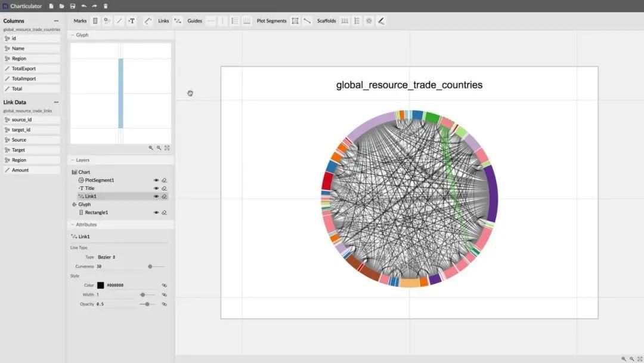The width and height of the screenshot is (644, 363).
Task: Bind data to the Color attribute
Action: click(x=165, y=285)
